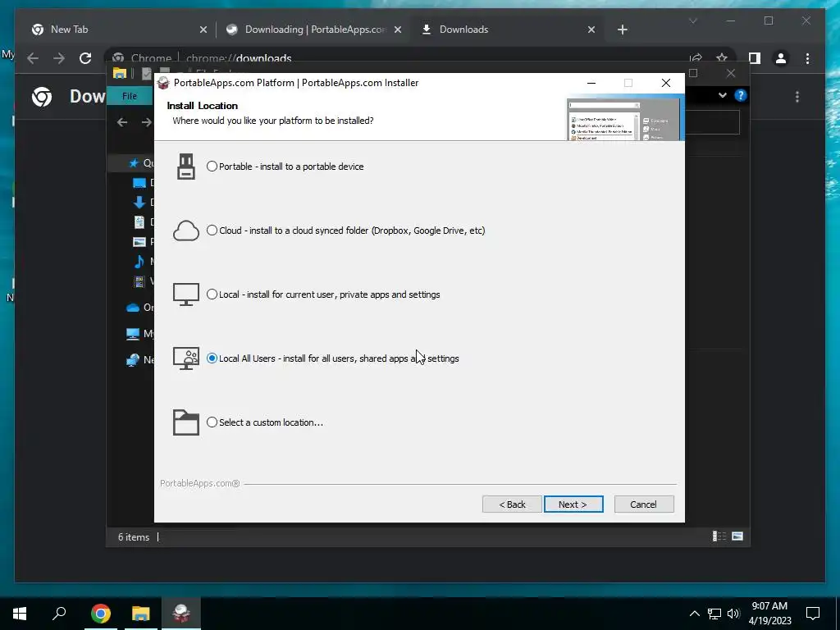Viewport: 840px width, 630px height.
Task: Bookmark this page with the star icon
Action: (722, 58)
